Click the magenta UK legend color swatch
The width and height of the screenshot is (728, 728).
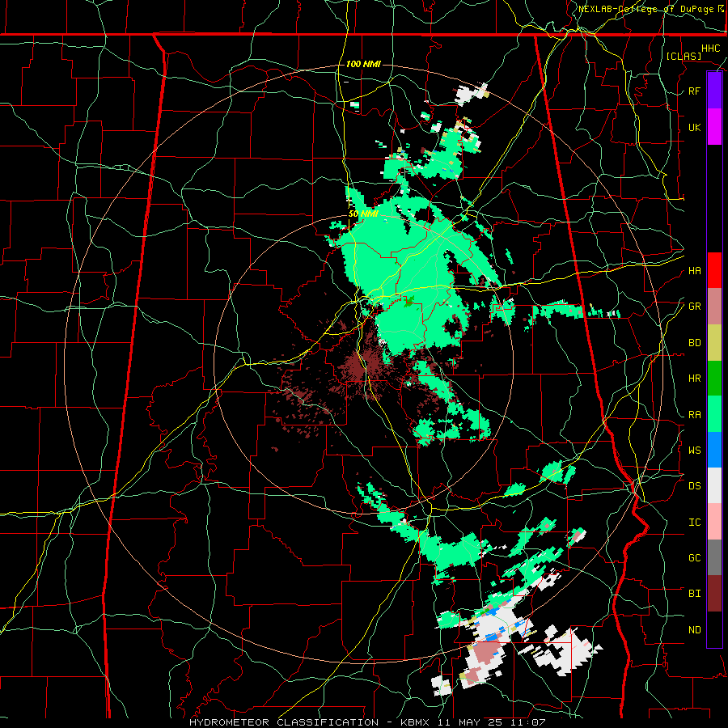click(x=714, y=127)
